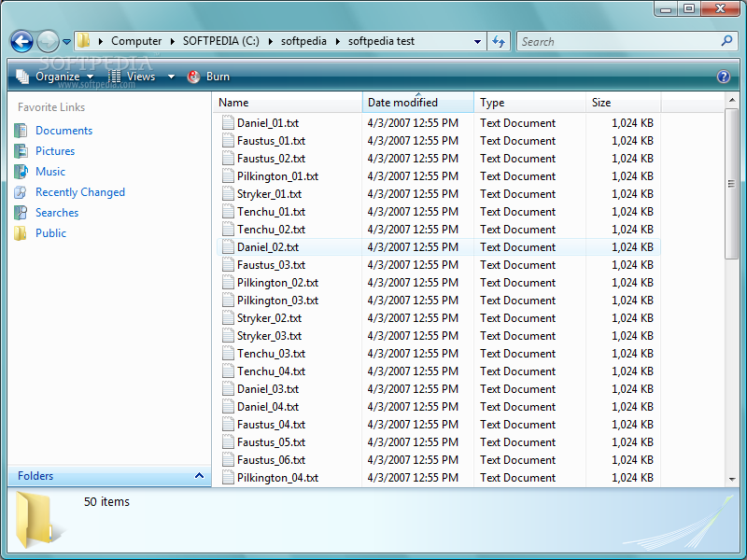This screenshot has width=747, height=560.
Task: Click the Faustus_02.txt file icon
Action: point(228,158)
